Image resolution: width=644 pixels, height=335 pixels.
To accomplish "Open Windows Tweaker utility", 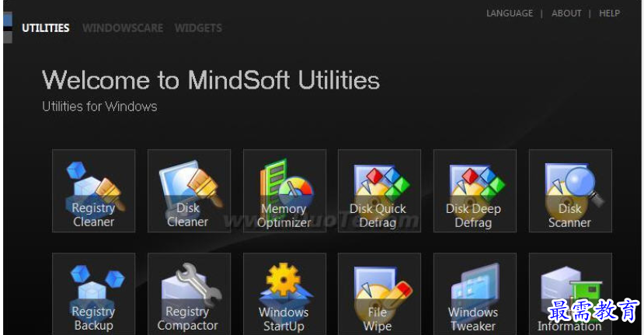I will pos(475,294).
